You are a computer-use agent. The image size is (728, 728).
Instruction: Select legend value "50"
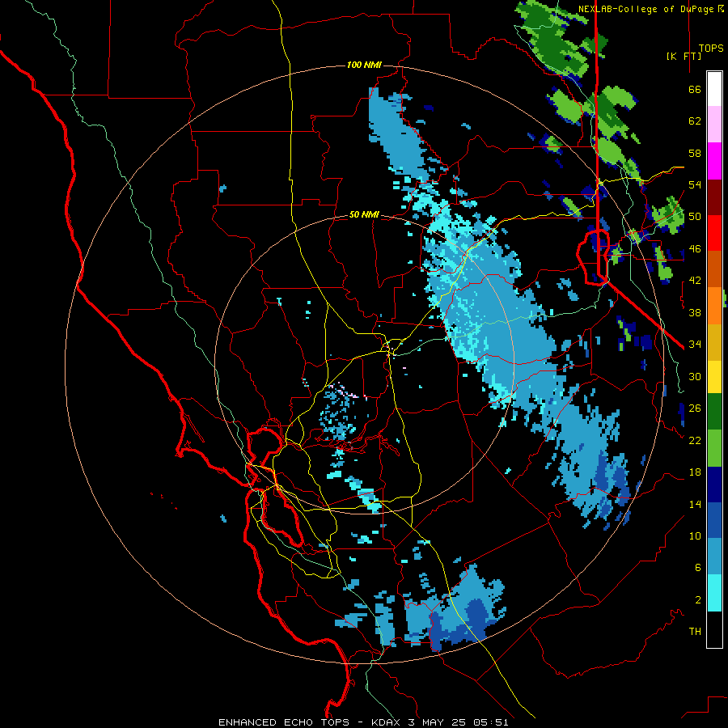tap(695, 217)
